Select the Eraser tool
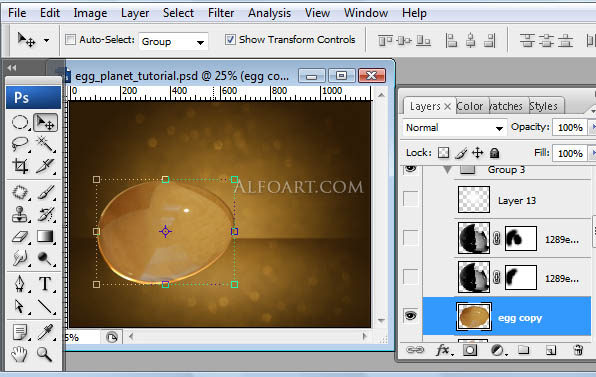Viewport: 596px width, 377px height. pos(20,236)
